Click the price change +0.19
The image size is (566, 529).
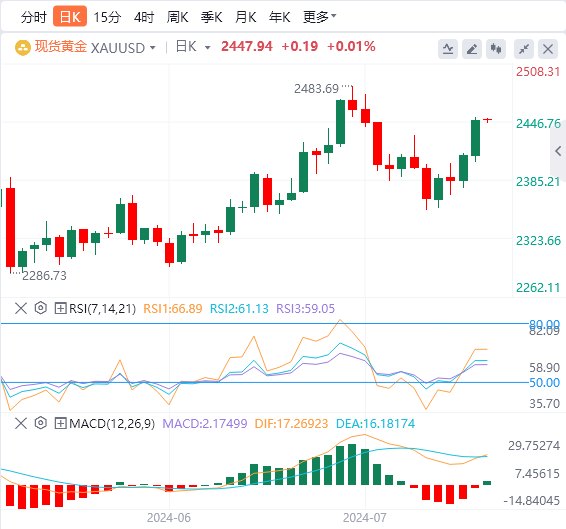click(300, 47)
